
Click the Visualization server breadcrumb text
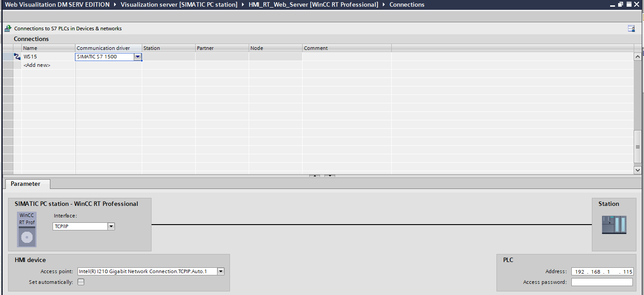pos(179,4)
